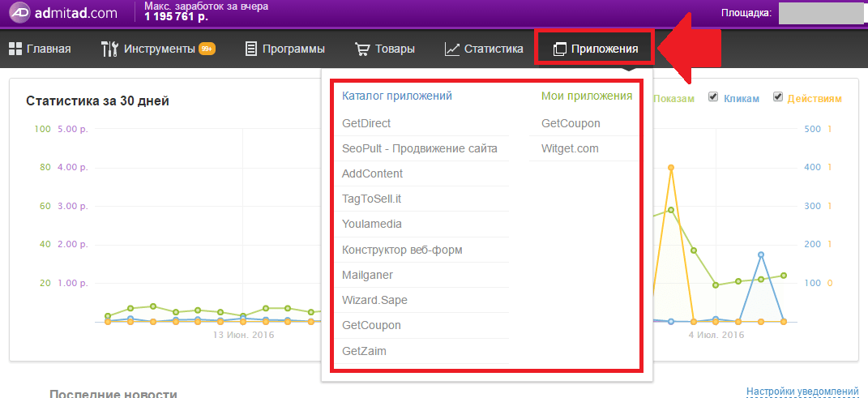Open the Инструменты menu

[158, 49]
